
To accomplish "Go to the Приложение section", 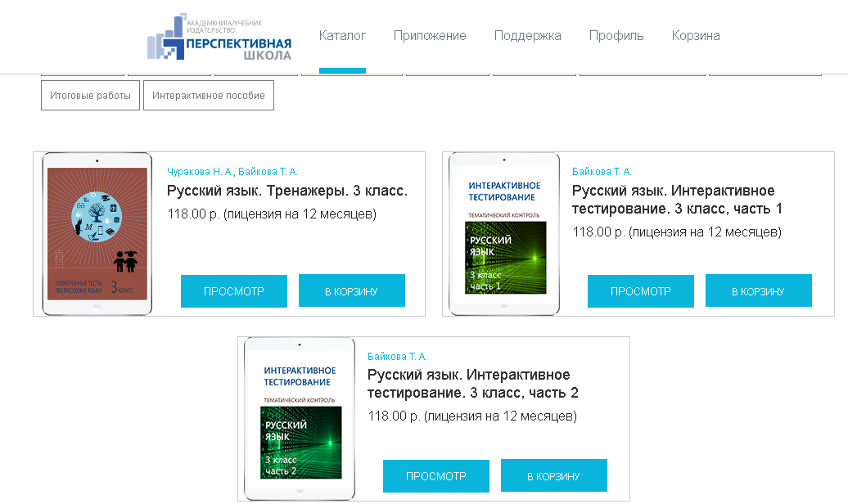I will coord(430,36).
